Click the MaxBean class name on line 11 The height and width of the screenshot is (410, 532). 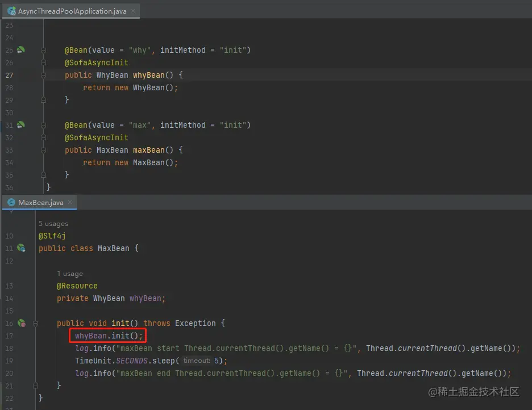pyautogui.click(x=113, y=248)
